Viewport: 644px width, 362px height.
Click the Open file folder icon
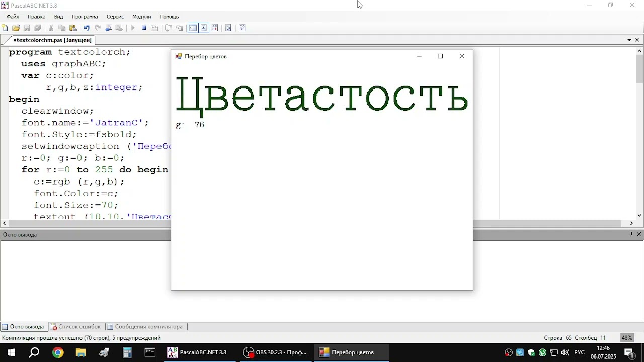tap(16, 28)
